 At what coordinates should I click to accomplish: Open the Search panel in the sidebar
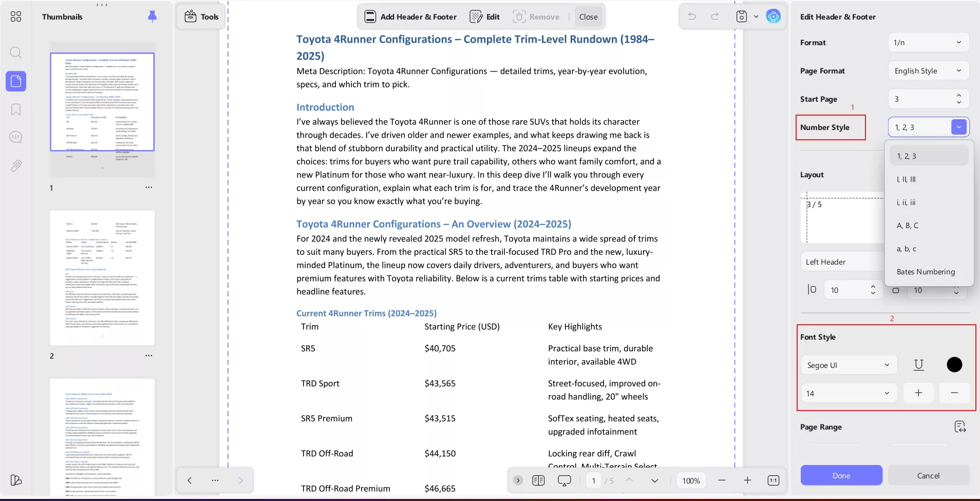pos(15,52)
